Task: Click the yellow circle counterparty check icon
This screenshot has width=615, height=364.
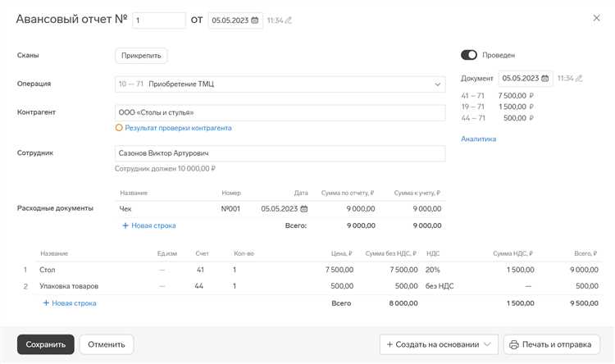Action: point(119,128)
